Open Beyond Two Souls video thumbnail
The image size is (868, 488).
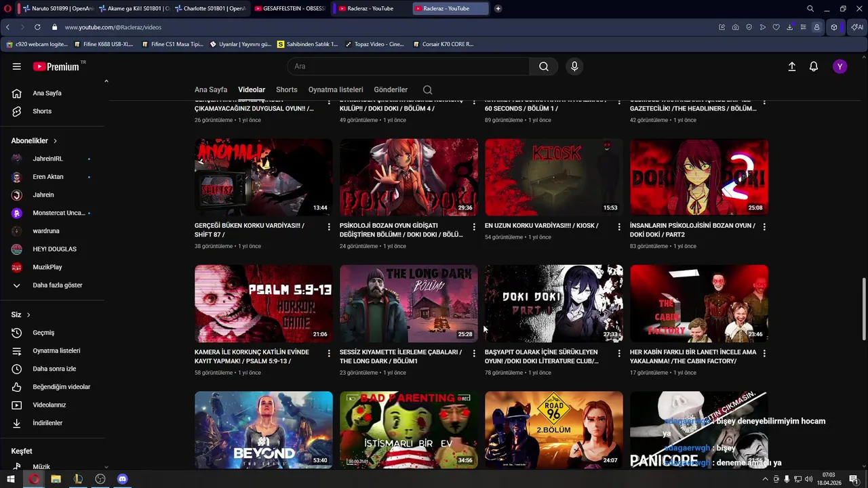[264, 430]
